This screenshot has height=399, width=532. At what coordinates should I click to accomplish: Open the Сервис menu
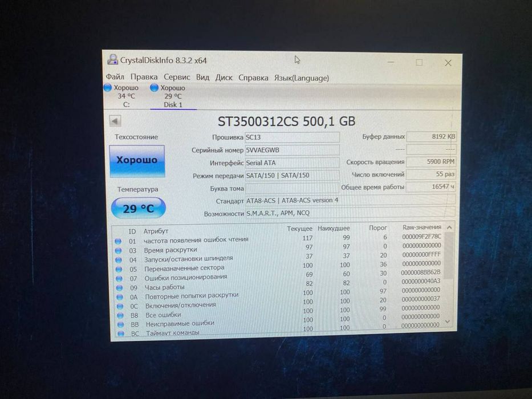click(177, 78)
